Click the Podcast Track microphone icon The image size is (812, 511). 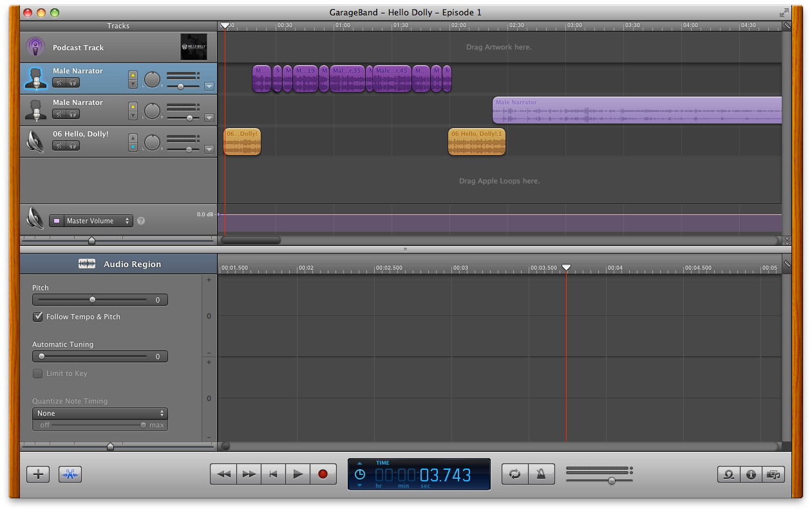click(x=35, y=47)
